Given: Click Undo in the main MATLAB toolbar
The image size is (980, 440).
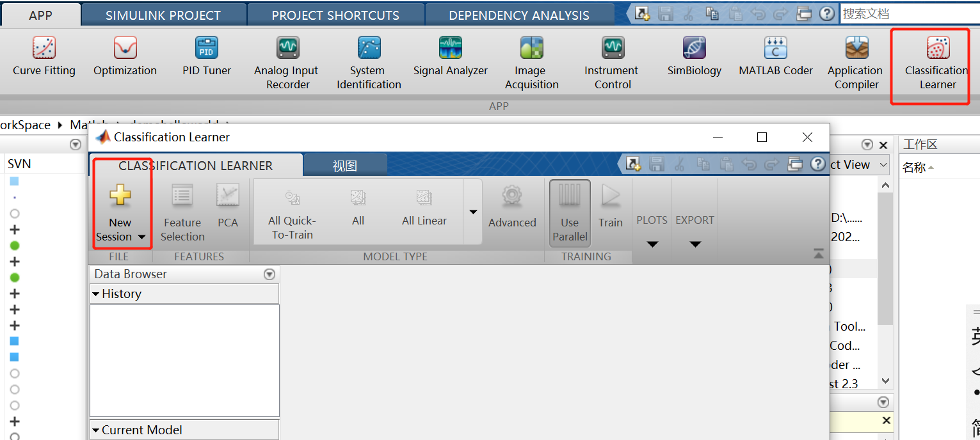Looking at the screenshot, I should 758,13.
